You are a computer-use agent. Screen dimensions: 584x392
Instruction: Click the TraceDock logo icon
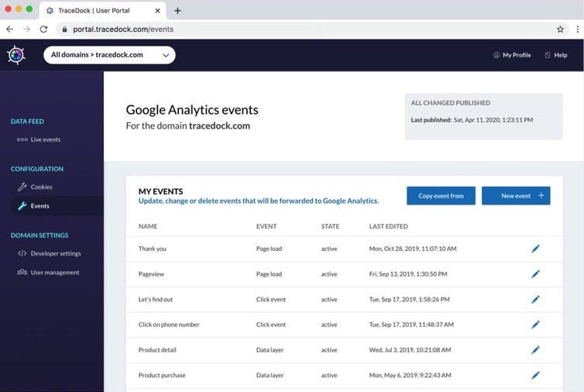click(x=15, y=55)
